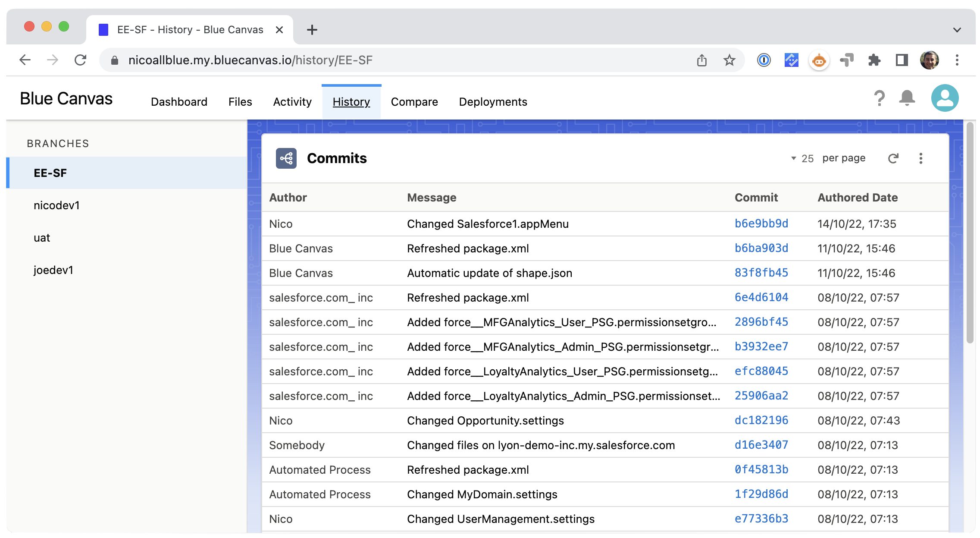Navigate to the Deployments tab

(x=493, y=102)
